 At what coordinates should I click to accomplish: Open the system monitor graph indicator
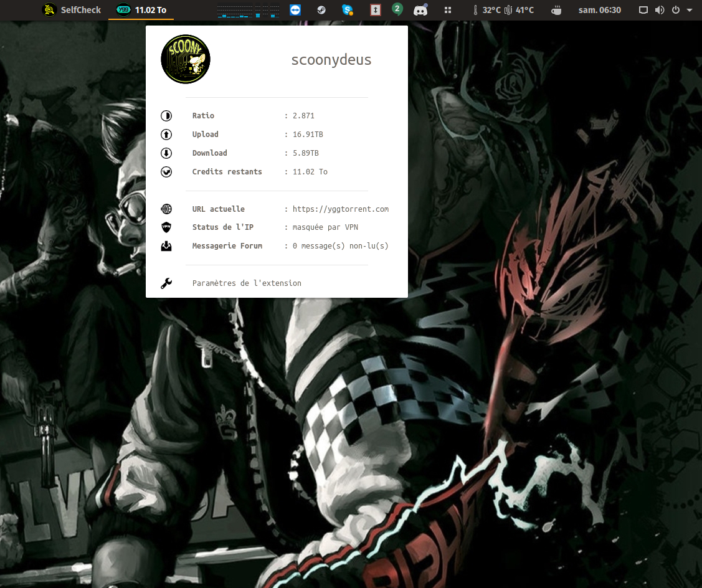[x=249, y=11]
